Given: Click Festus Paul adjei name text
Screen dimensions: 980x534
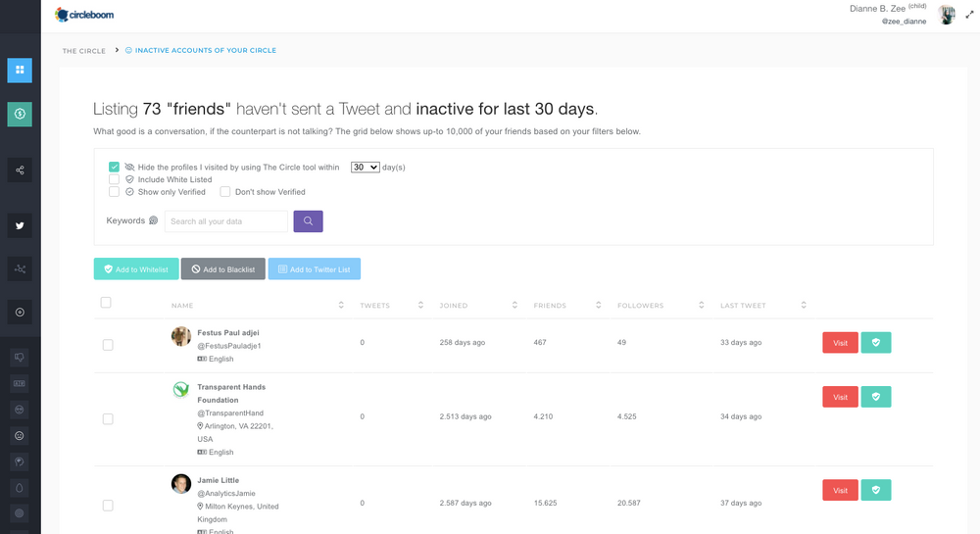Looking at the screenshot, I should click(228, 333).
